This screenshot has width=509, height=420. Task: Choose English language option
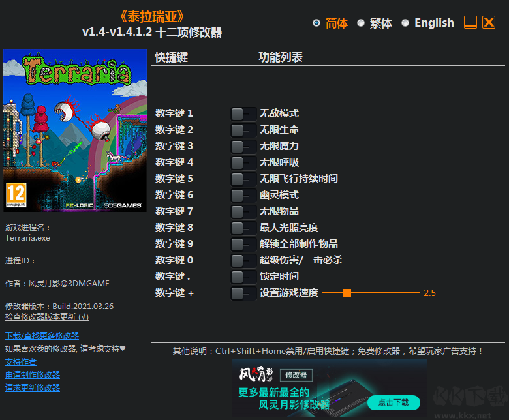tap(405, 23)
